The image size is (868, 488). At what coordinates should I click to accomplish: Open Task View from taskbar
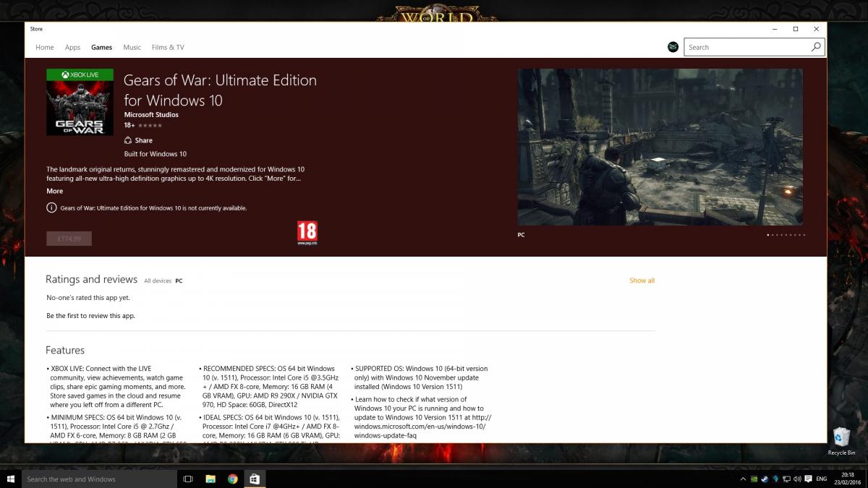(x=188, y=479)
